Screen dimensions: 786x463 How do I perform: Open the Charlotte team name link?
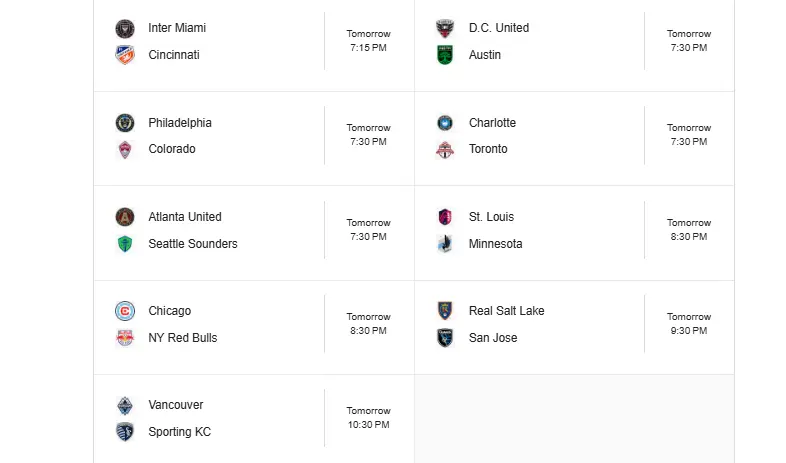[492, 123]
